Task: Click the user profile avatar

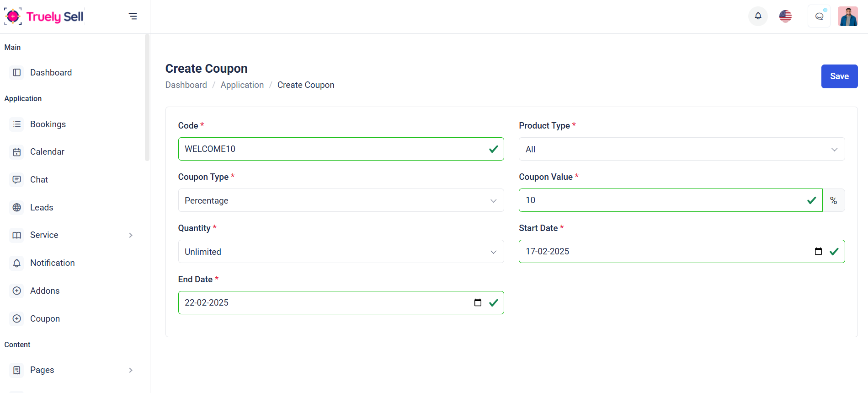Action: click(847, 16)
